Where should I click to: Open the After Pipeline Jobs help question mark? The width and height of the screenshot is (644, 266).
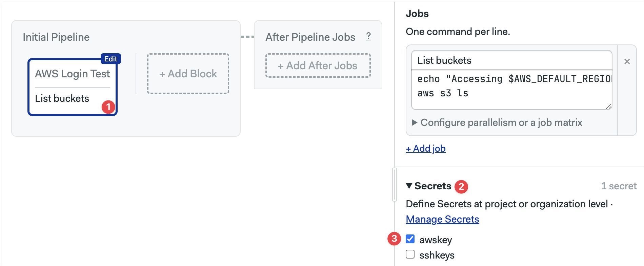point(368,36)
